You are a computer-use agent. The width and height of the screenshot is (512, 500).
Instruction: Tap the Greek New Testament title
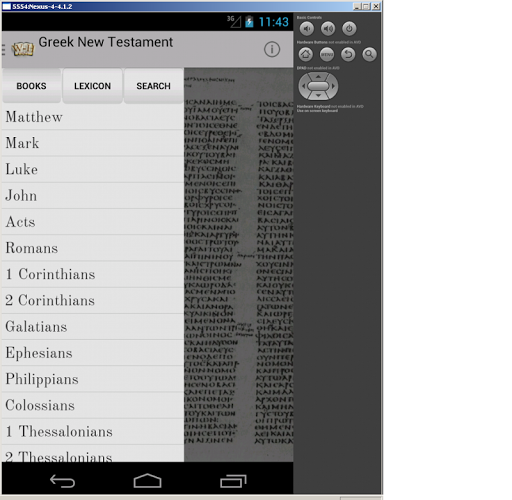tap(106, 42)
